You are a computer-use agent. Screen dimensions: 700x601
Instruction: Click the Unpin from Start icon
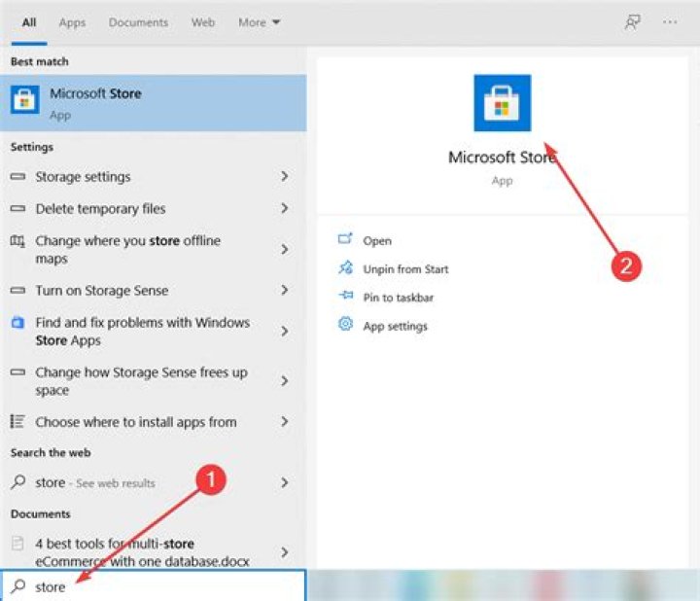tap(345, 267)
